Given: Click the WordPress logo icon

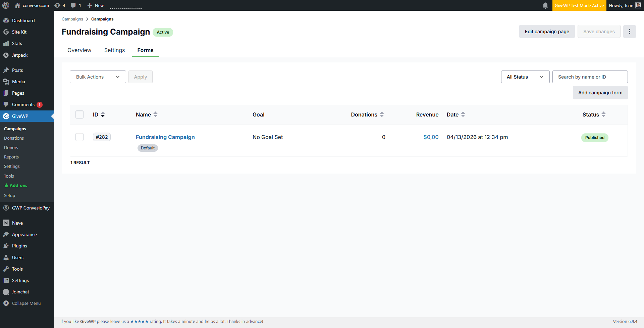Looking at the screenshot, I should (x=6, y=5).
